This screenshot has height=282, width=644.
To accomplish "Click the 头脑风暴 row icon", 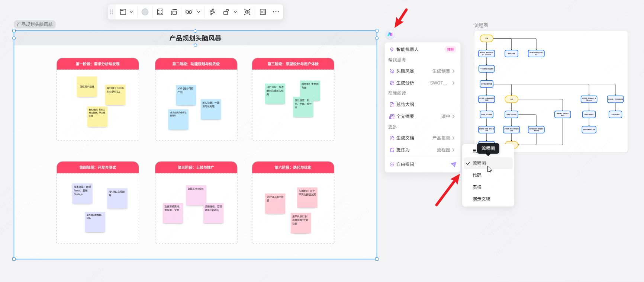I will (392, 71).
